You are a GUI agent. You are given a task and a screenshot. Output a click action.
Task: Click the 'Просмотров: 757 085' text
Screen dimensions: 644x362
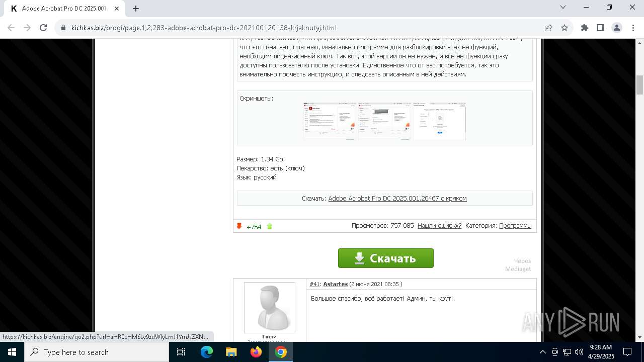click(382, 226)
